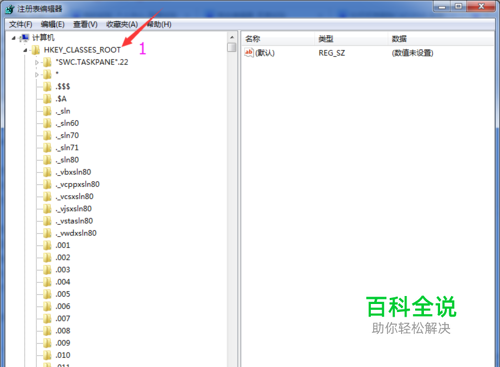This screenshot has width=500, height=367.
Task: Select the .009 registry key
Action: click(x=63, y=343)
